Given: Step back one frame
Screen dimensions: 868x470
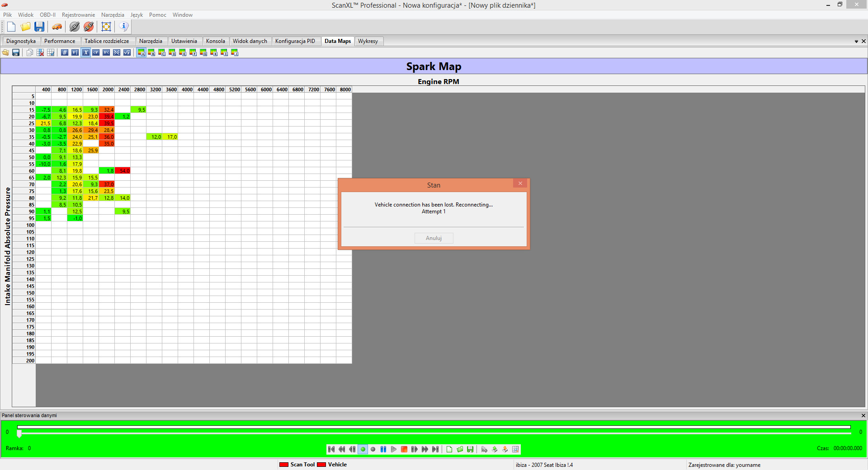Looking at the screenshot, I should click(x=352, y=449).
